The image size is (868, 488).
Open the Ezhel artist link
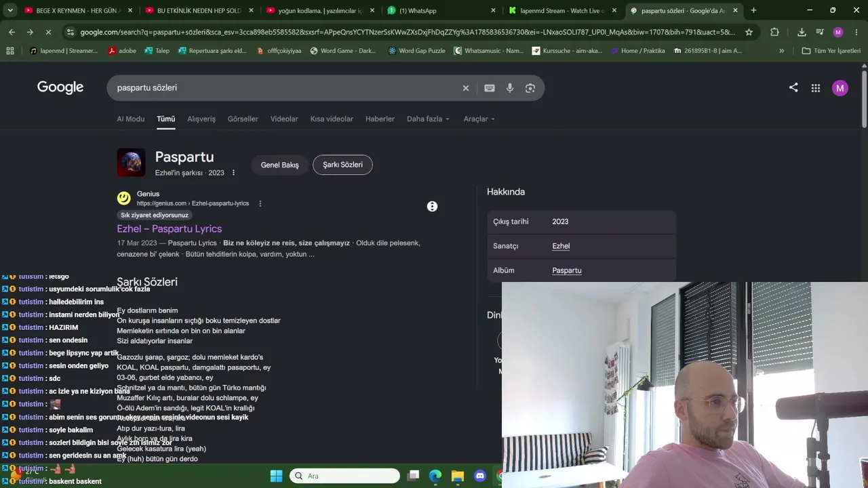pyautogui.click(x=561, y=246)
